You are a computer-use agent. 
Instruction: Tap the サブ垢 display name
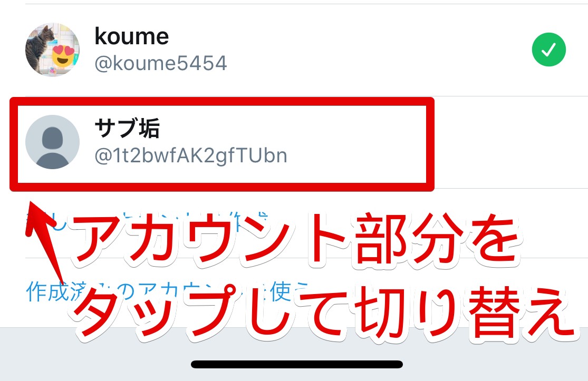coord(127,128)
